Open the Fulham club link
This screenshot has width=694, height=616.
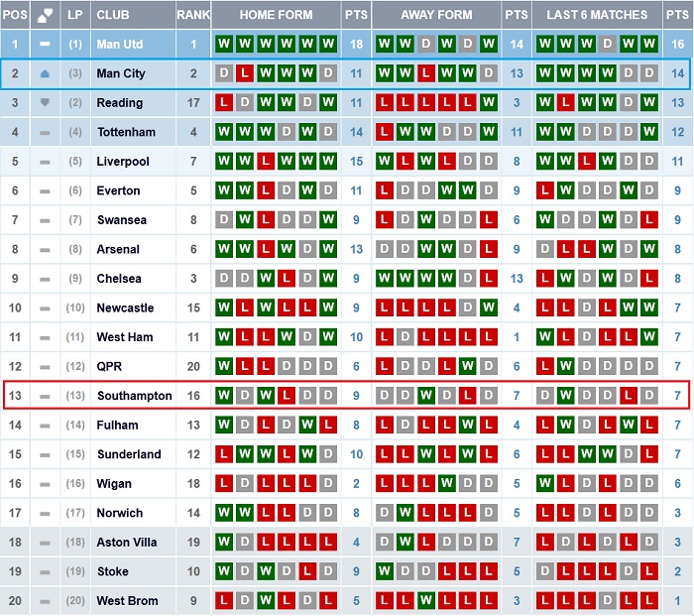pyautogui.click(x=117, y=426)
